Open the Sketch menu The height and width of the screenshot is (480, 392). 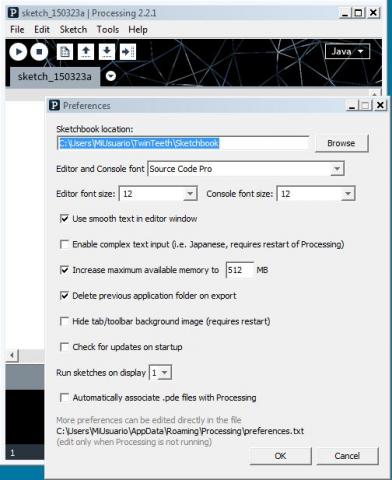(73, 30)
